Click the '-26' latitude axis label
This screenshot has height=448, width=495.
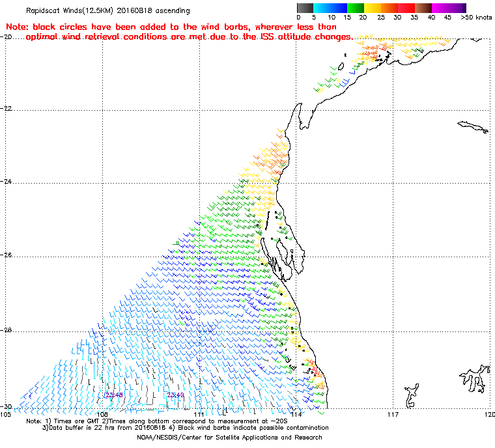pos(6,255)
